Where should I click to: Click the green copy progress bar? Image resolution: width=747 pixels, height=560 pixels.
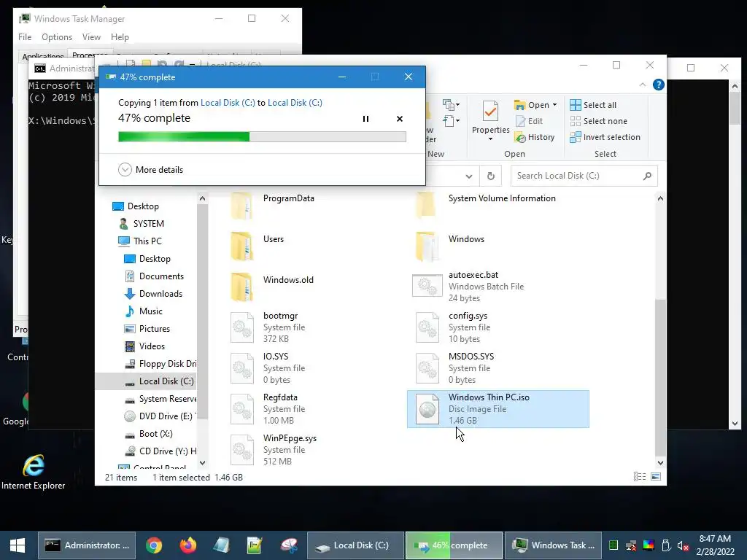[262, 137]
